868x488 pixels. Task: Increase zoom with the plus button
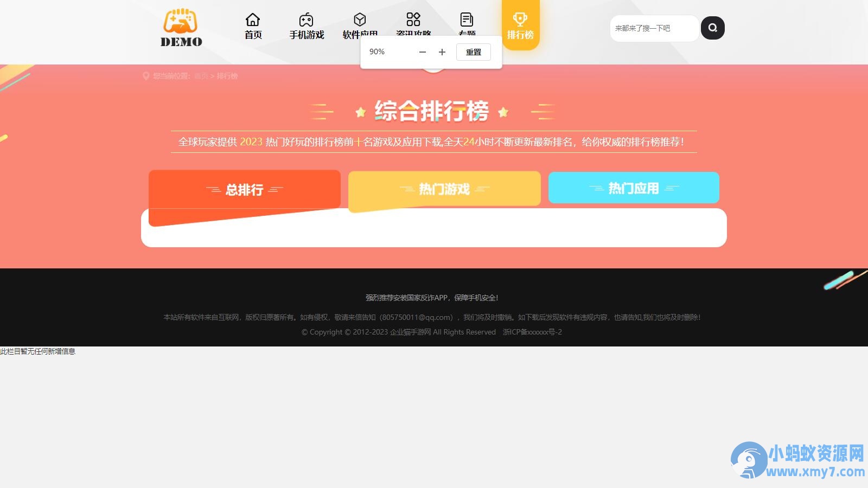coord(442,52)
